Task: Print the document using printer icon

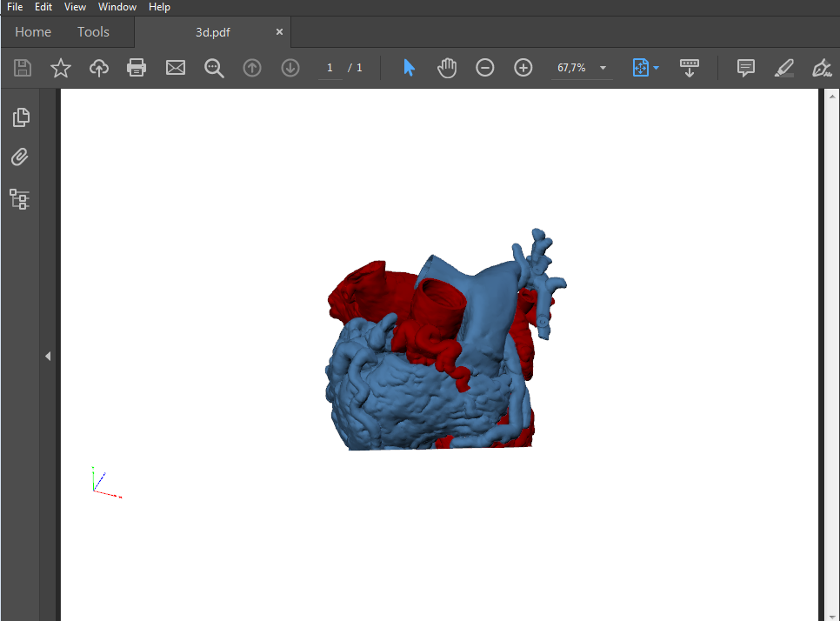Action: click(137, 68)
